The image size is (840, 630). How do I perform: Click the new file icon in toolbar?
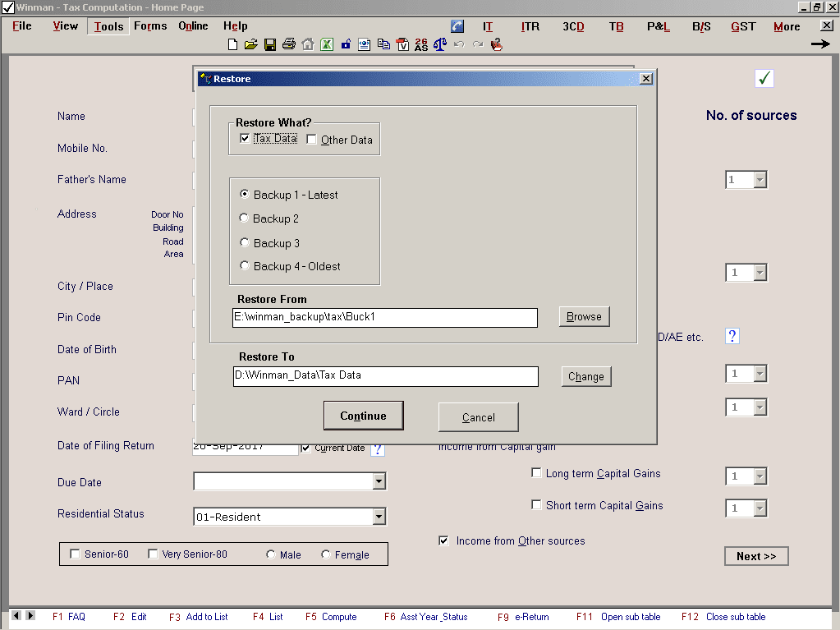(233, 44)
